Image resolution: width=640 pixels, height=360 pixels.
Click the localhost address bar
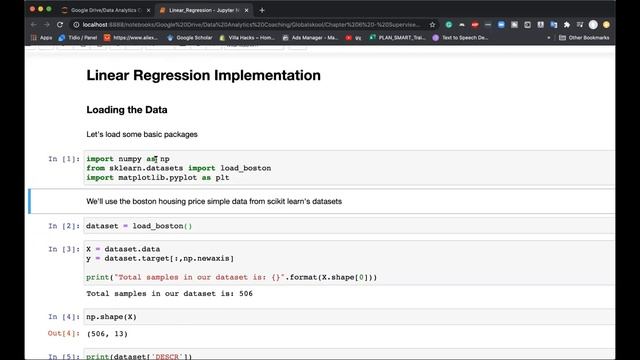[x=251, y=25]
